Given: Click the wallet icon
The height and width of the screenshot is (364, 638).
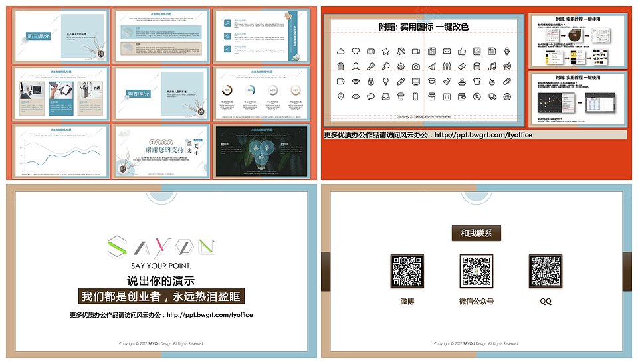Looking at the screenshot, I should point(462,96).
